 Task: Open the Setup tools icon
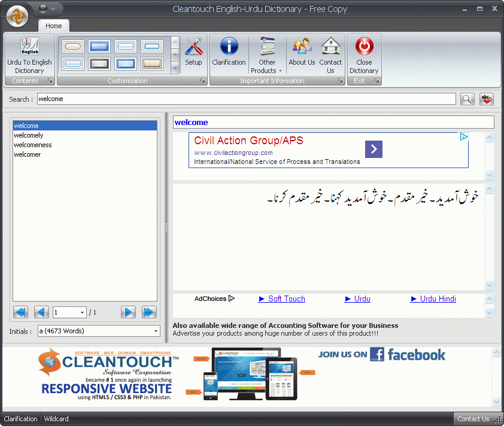coord(193,47)
